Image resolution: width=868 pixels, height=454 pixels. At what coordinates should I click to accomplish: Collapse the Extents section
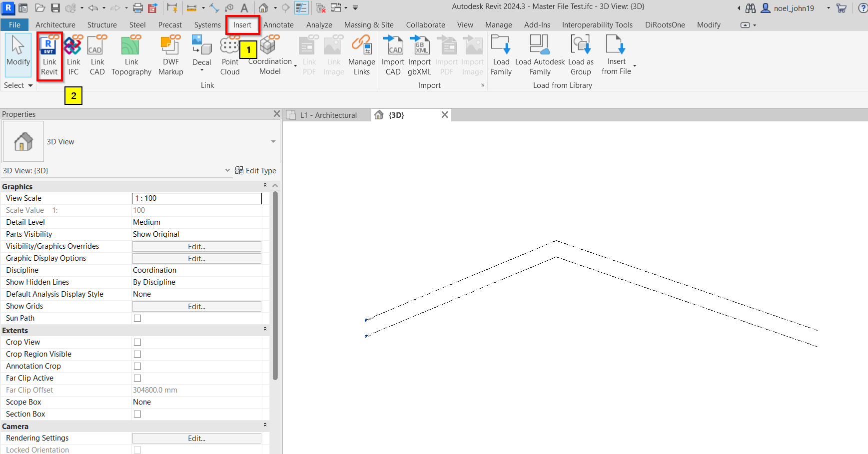[265, 330]
